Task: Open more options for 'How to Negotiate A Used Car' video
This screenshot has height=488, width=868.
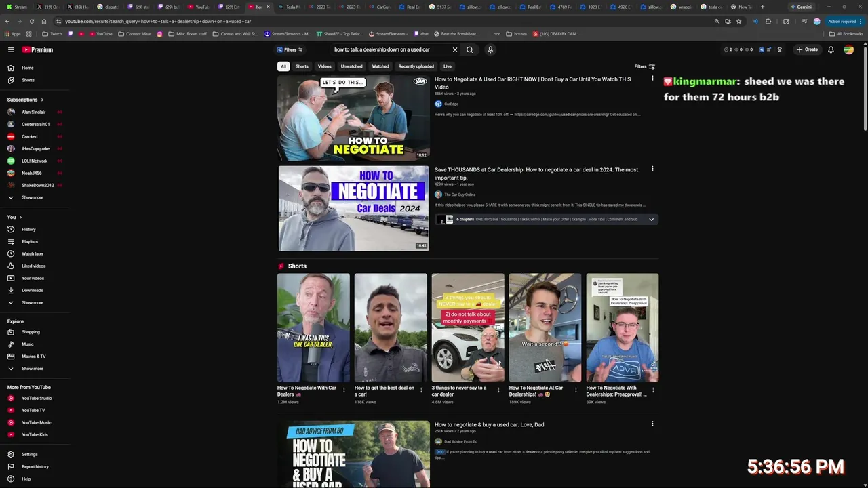Action: 652,79
